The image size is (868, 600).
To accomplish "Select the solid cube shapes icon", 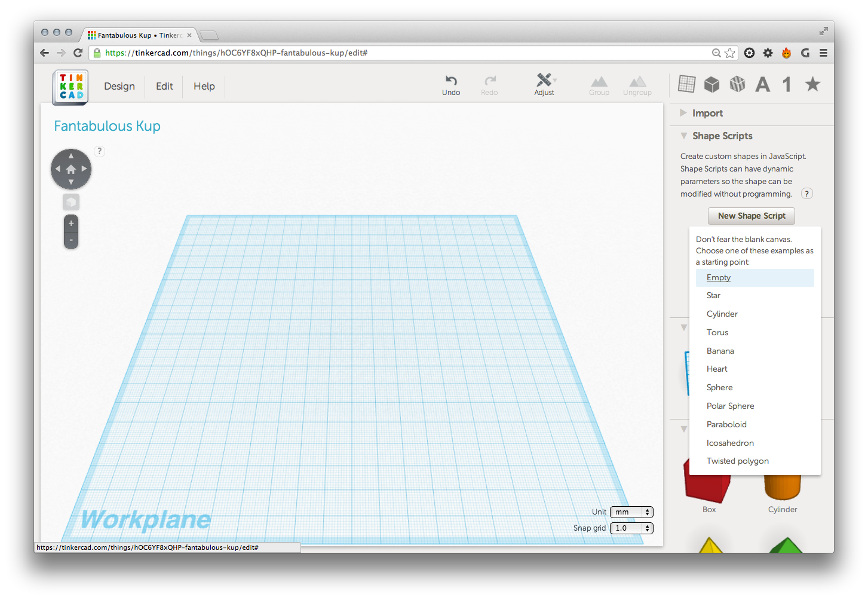I will (711, 84).
